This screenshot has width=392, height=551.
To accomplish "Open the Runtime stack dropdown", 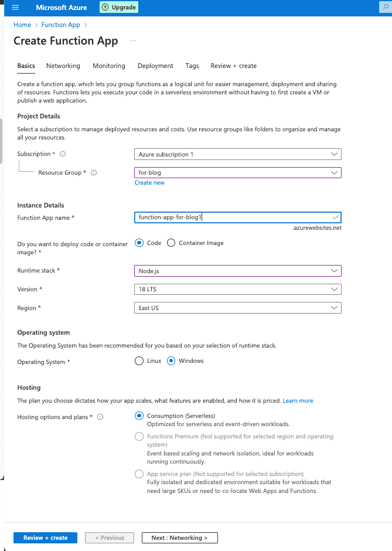I will tap(237, 270).
